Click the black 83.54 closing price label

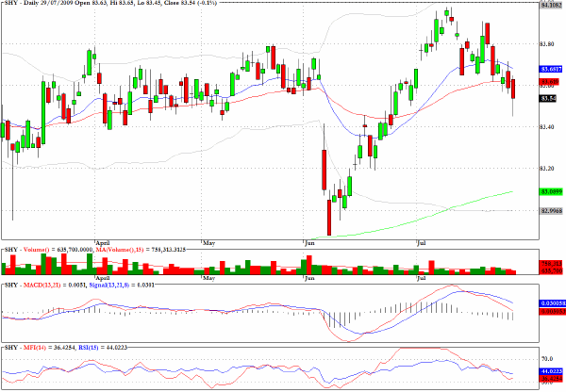(548, 98)
